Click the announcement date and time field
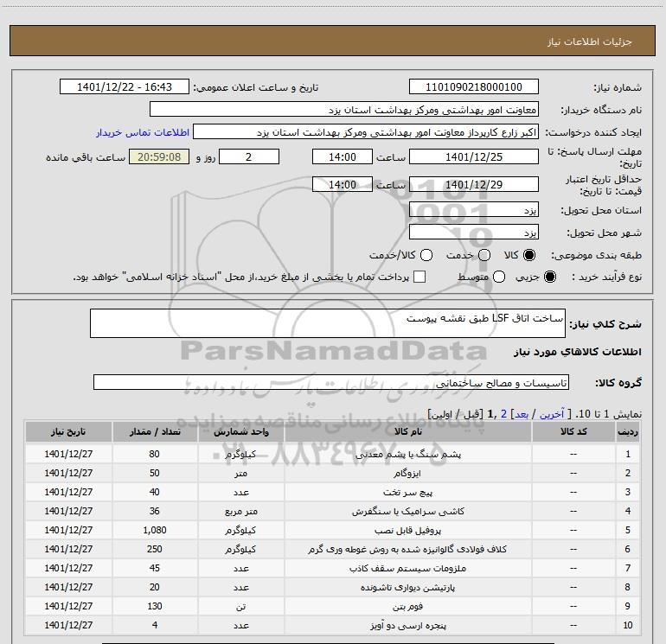 (125, 87)
